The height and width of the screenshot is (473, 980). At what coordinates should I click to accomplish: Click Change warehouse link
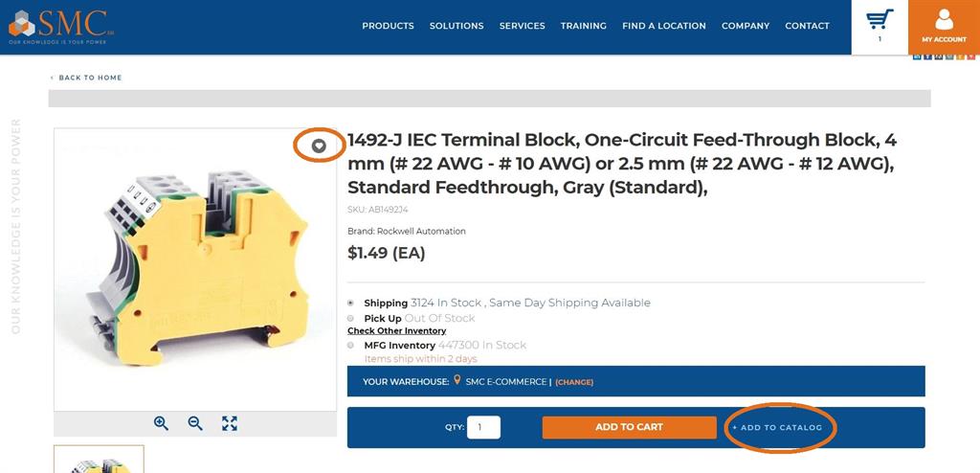click(574, 382)
